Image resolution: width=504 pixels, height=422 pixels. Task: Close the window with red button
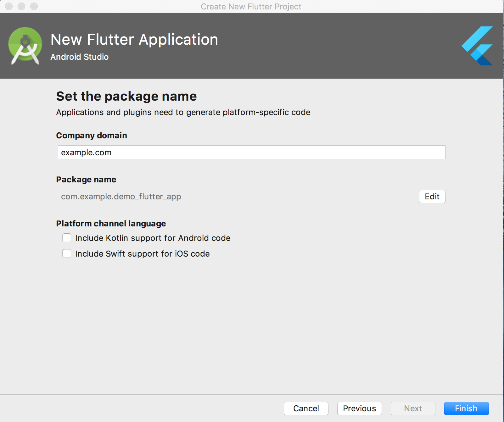click(9, 6)
